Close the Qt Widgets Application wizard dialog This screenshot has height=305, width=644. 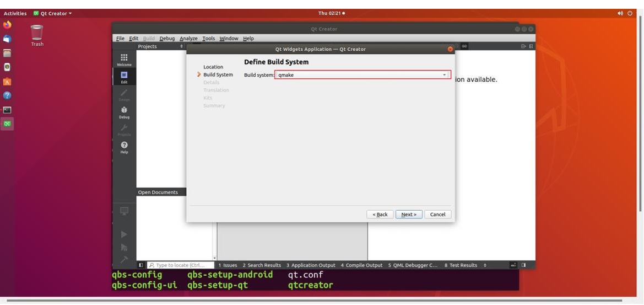tap(450, 49)
